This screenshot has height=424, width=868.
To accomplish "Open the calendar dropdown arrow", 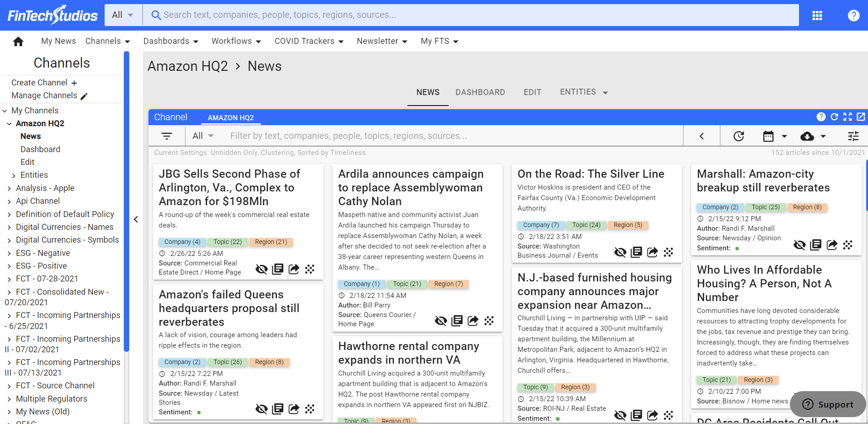I will [x=784, y=136].
